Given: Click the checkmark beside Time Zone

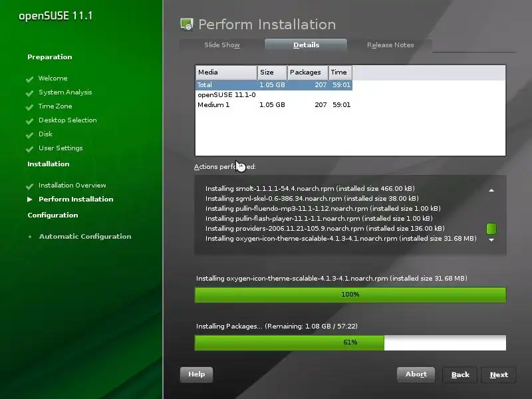Looking at the screenshot, I should 29,107.
